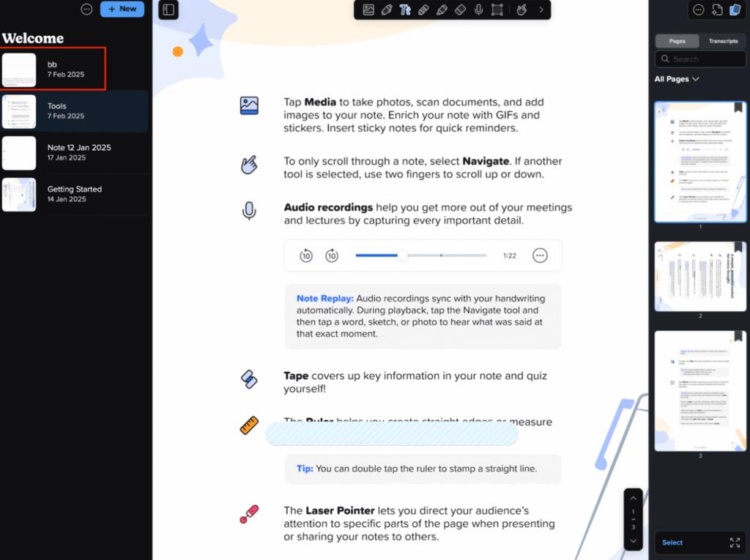Start audio recording with microphone tool
Image resolution: width=750 pixels, height=560 pixels.
click(x=478, y=10)
